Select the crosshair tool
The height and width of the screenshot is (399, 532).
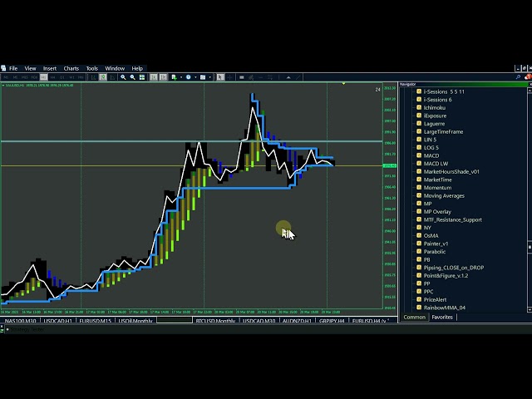click(x=230, y=77)
